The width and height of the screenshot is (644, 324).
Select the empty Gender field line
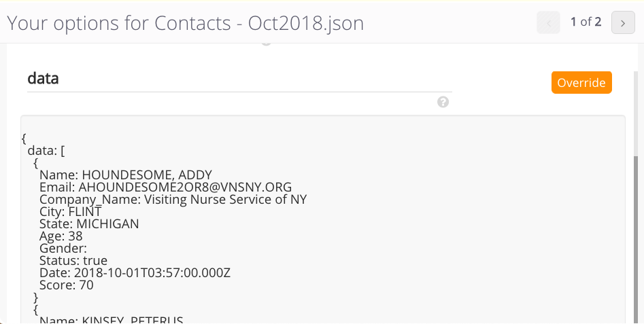pos(63,249)
